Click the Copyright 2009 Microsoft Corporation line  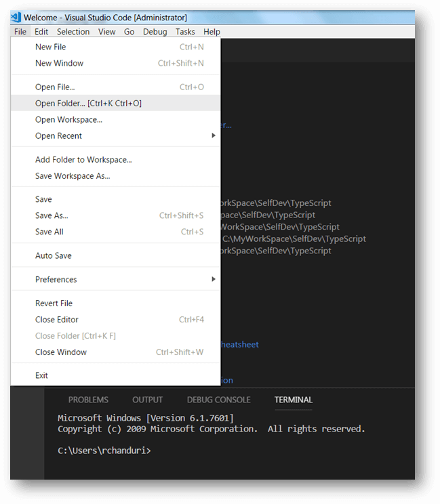212,429
